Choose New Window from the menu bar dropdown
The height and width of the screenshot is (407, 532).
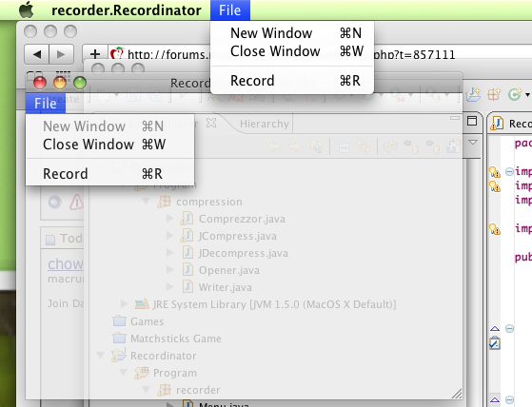coord(292,33)
